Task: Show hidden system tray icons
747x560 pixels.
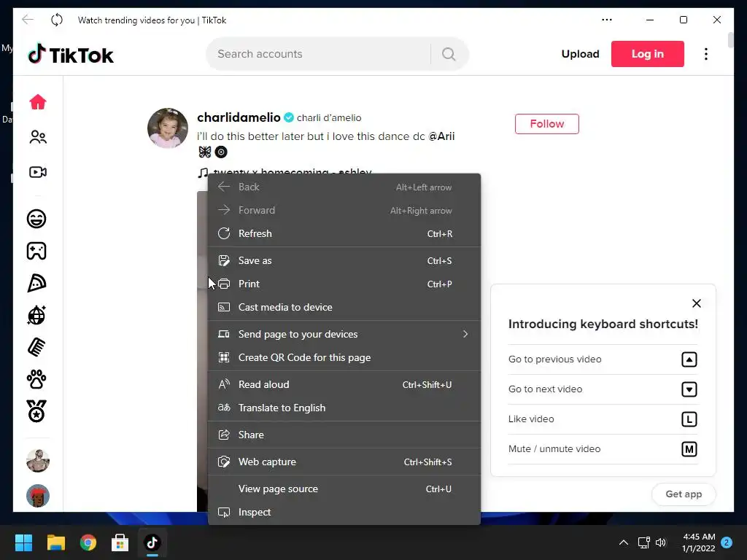Action: coord(624,542)
